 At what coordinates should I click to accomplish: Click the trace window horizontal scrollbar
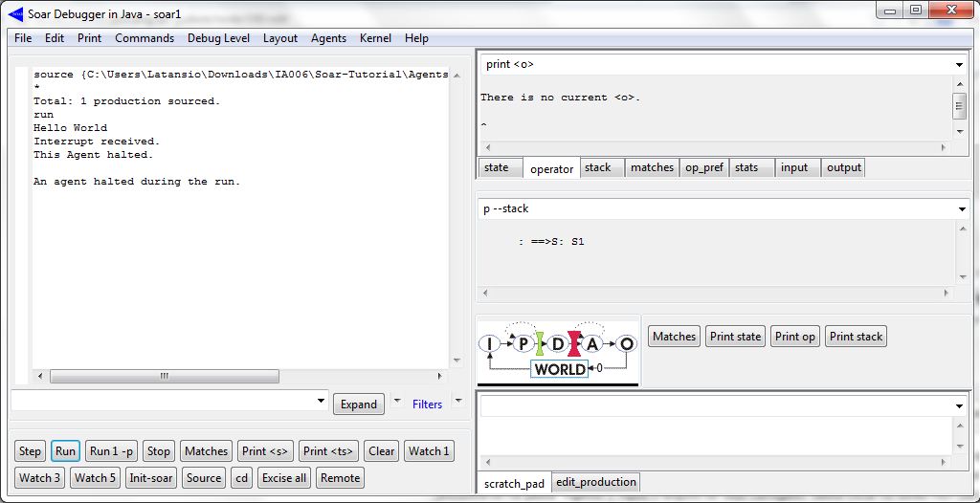tap(164, 377)
